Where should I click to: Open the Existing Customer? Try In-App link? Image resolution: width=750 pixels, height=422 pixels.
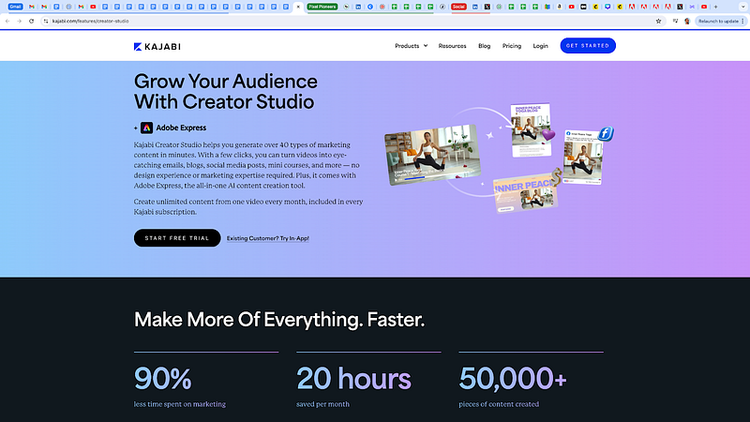[x=268, y=238]
